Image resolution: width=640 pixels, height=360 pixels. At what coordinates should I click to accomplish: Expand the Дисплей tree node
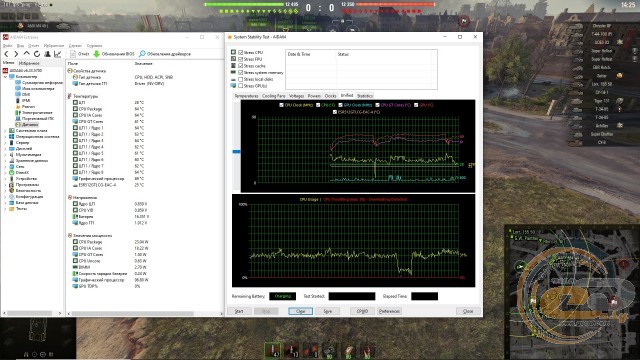point(5,149)
